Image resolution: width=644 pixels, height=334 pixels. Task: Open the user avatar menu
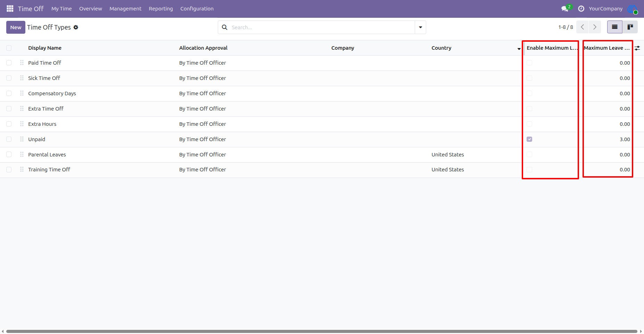click(633, 9)
